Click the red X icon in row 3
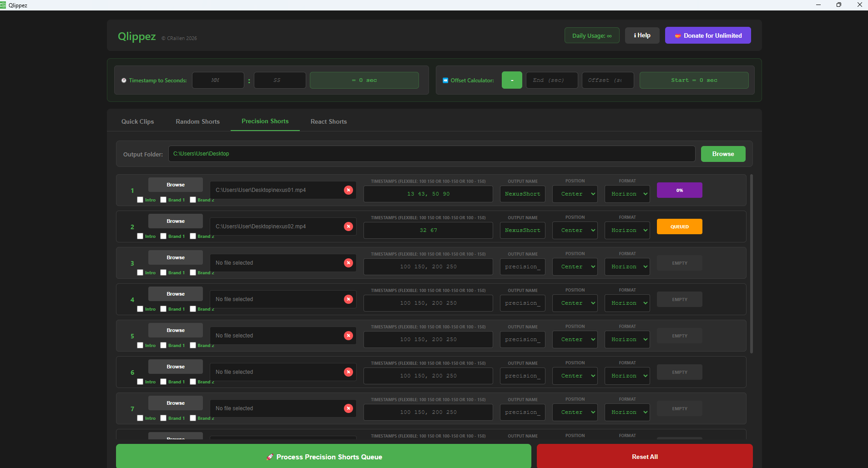Image resolution: width=868 pixels, height=468 pixels. click(x=348, y=263)
